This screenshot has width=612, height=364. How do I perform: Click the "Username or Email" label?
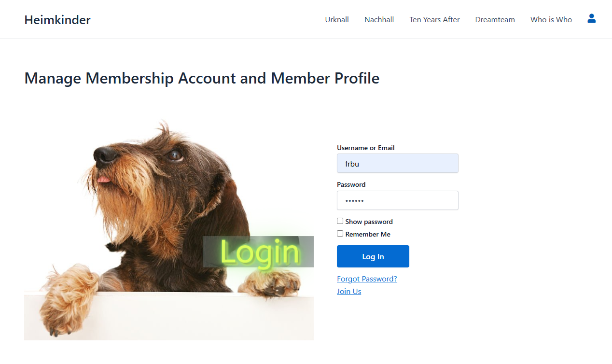coord(365,148)
